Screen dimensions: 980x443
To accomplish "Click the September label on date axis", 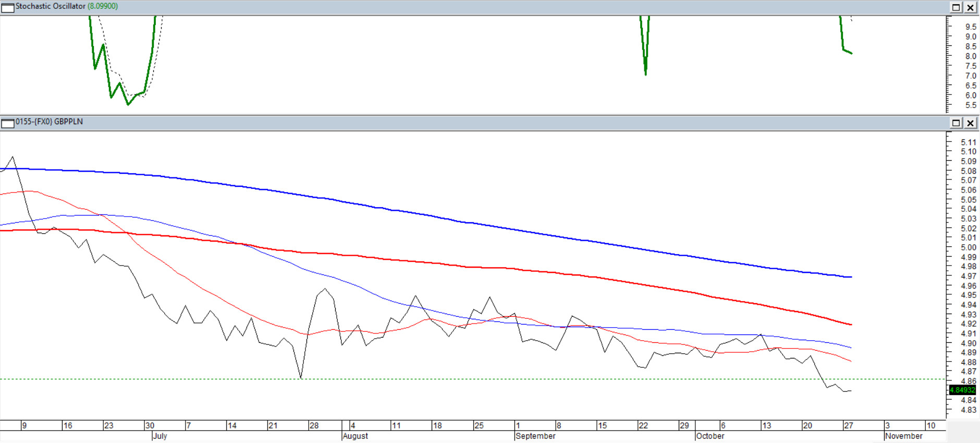I will tap(535, 436).
